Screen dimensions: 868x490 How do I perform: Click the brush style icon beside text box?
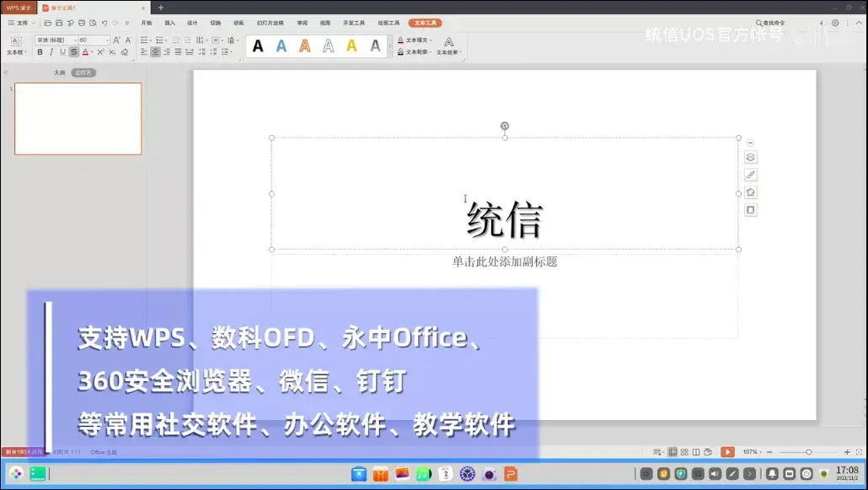pyautogui.click(x=751, y=175)
